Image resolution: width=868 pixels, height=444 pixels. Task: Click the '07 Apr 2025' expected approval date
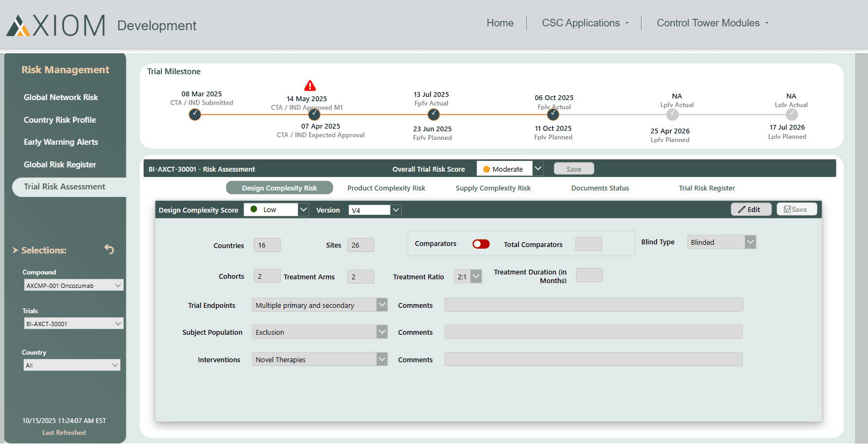coord(321,126)
